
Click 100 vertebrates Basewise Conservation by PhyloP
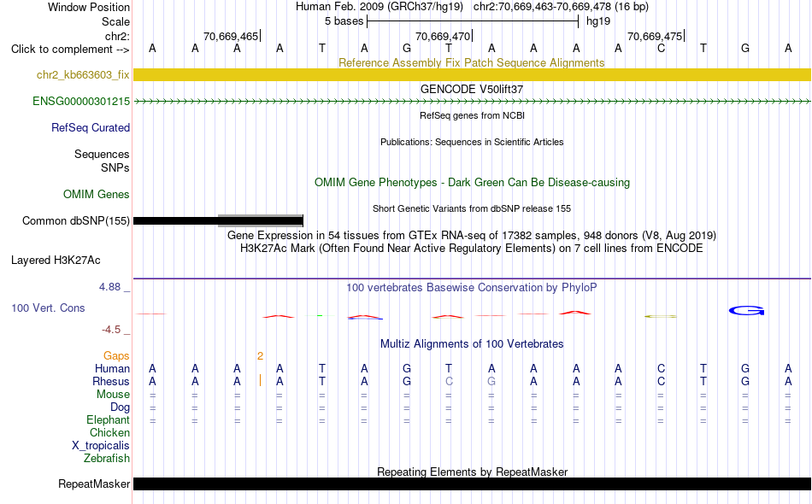(471, 287)
